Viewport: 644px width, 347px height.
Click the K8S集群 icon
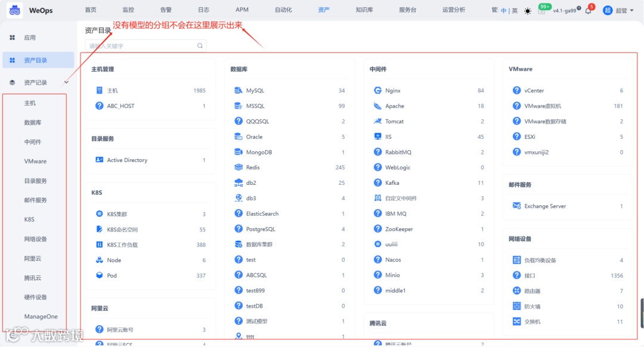point(99,214)
